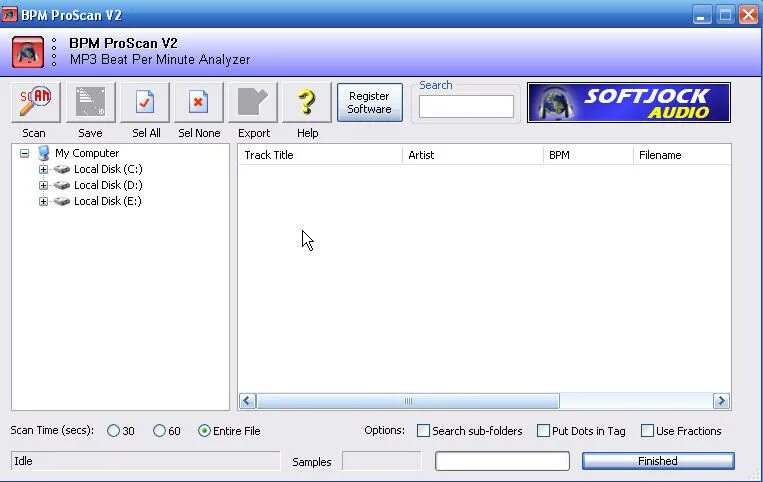Screen dimensions: 763x482
Task: Click the Register Software button
Action: (x=370, y=103)
